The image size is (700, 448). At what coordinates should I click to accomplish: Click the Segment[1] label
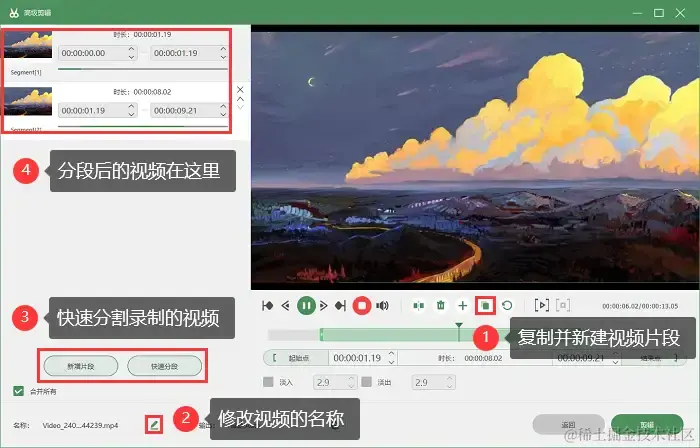coord(26,72)
